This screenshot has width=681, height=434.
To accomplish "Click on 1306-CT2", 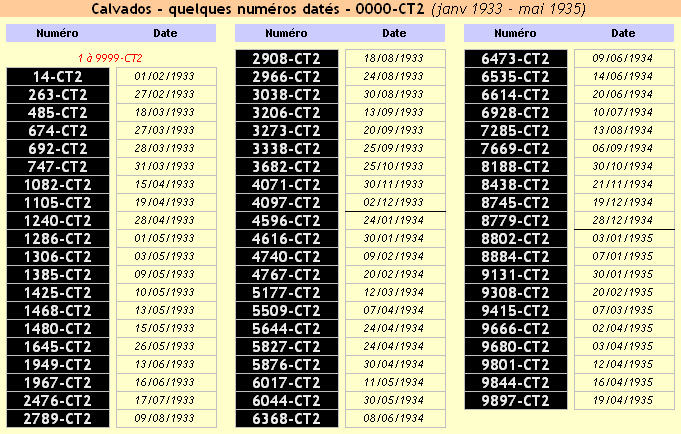I will click(58, 257).
